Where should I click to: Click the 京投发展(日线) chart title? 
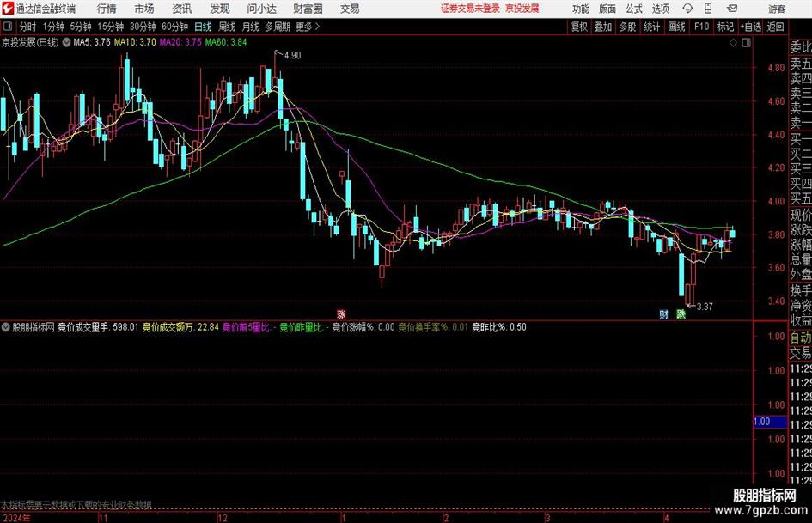point(30,42)
